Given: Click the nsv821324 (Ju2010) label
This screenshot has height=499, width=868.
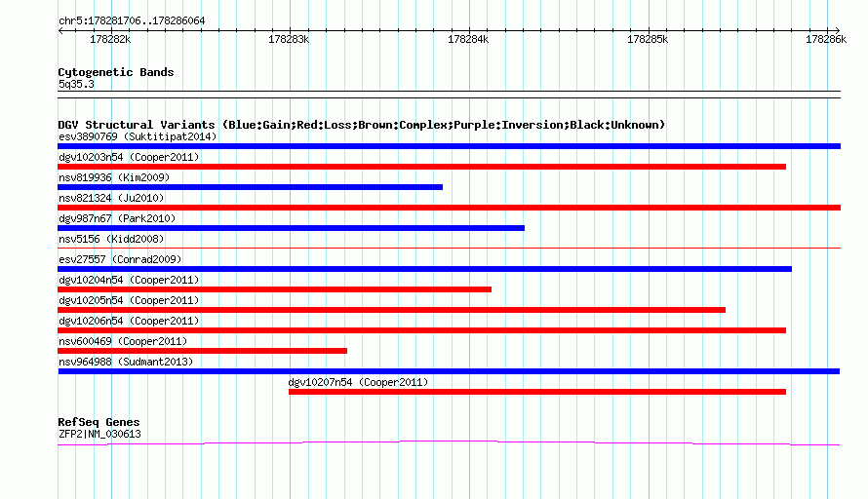Looking at the screenshot, I should (x=111, y=198).
